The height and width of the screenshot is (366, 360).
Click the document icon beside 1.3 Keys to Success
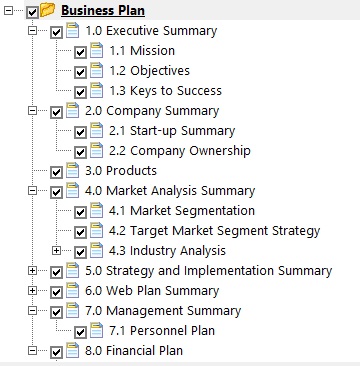pyautogui.click(x=97, y=90)
